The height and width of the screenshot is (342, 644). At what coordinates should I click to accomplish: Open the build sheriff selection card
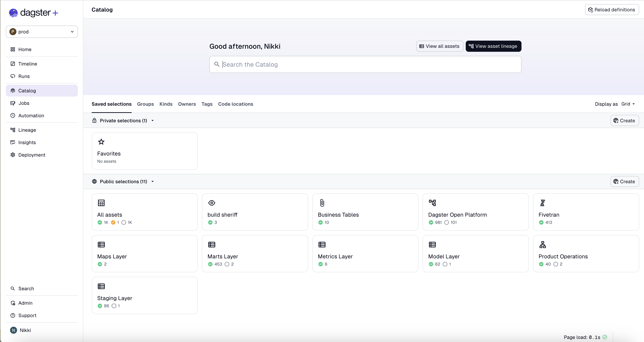pos(255,212)
